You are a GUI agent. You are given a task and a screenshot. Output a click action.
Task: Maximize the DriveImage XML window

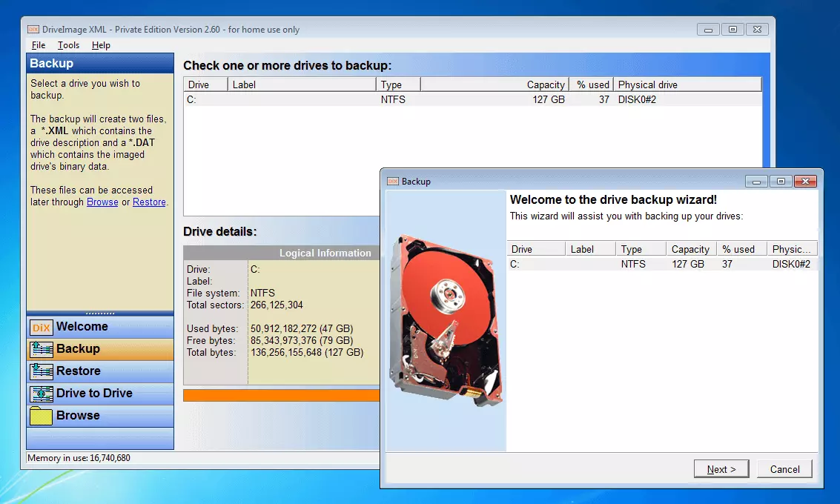tap(732, 30)
